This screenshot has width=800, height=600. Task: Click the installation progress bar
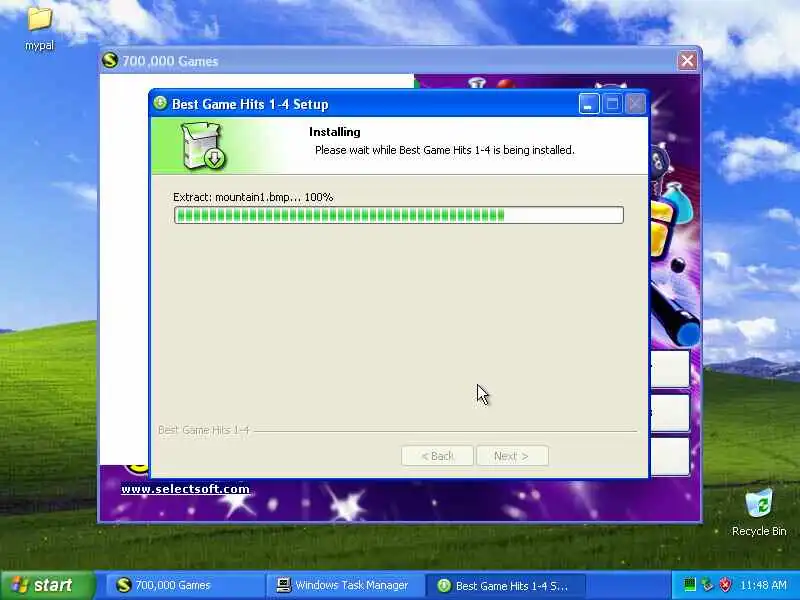click(398, 215)
